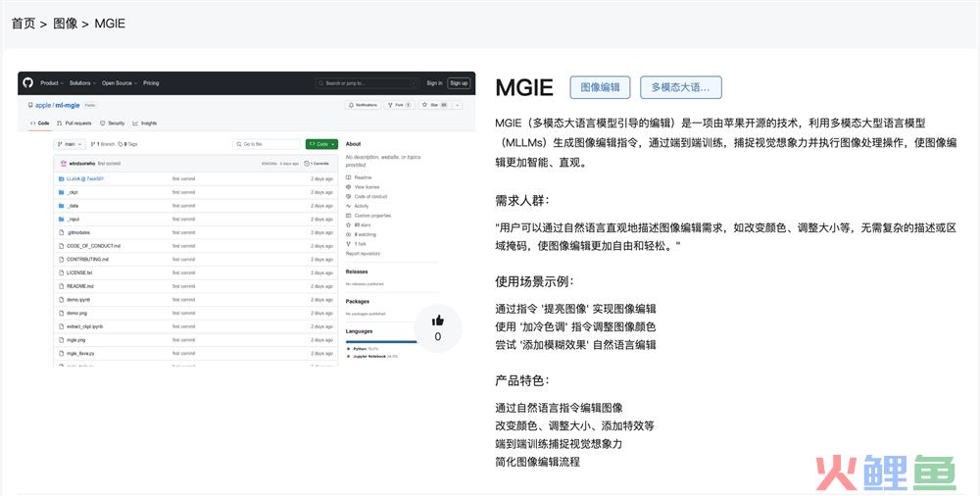This screenshot has height=496, width=980.
Task: Open the LLaVA submodule folder
Action: click(x=85, y=178)
